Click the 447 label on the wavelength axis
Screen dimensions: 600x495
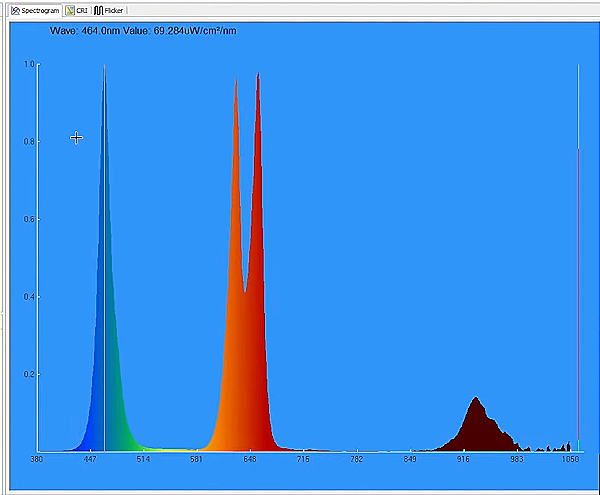click(x=90, y=460)
